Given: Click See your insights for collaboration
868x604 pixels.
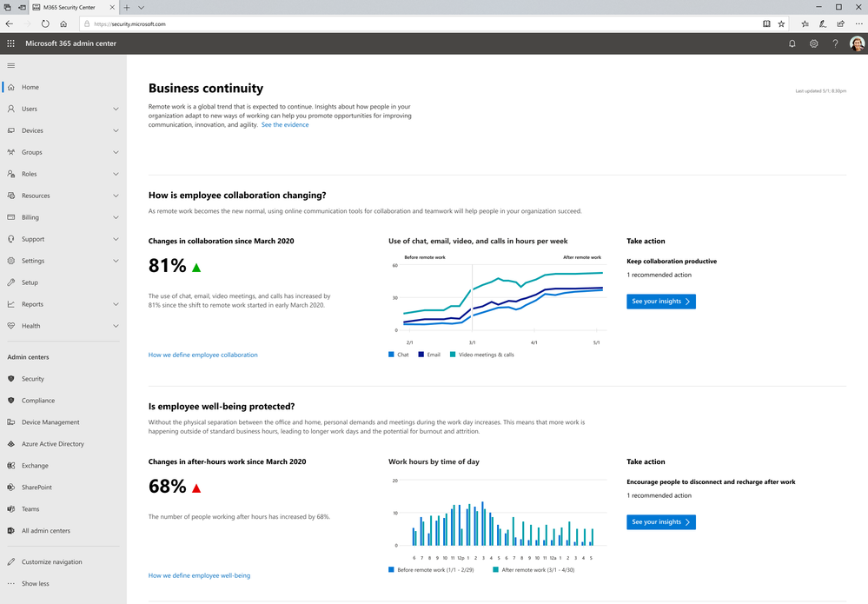Looking at the screenshot, I should (x=660, y=302).
